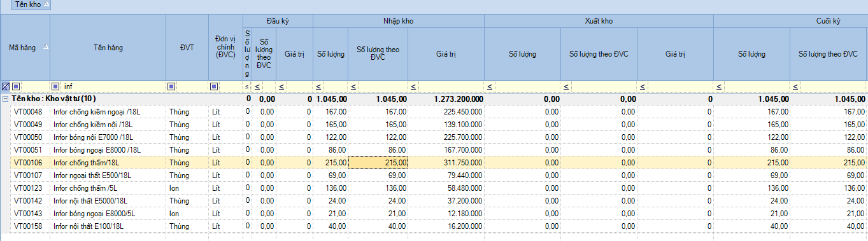
Task: Open filter operator icon for Mã hàng column
Action: pyautogui.click(x=16, y=86)
